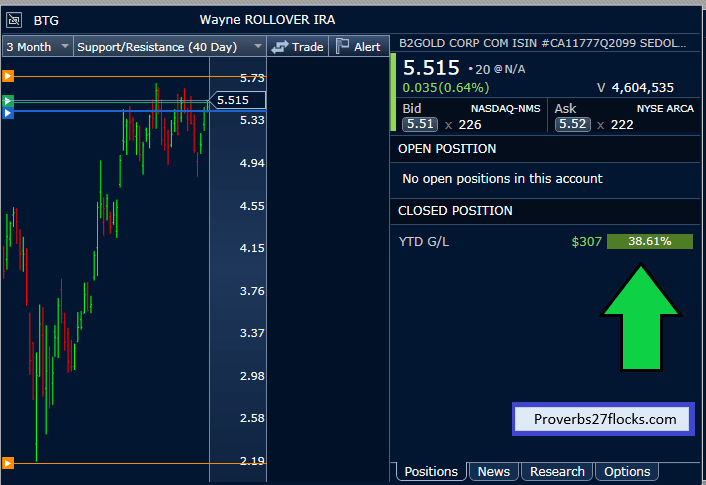Viewport: 706px width, 485px height.
Task: Click the Bid price 5.51 button
Action: [x=419, y=124]
